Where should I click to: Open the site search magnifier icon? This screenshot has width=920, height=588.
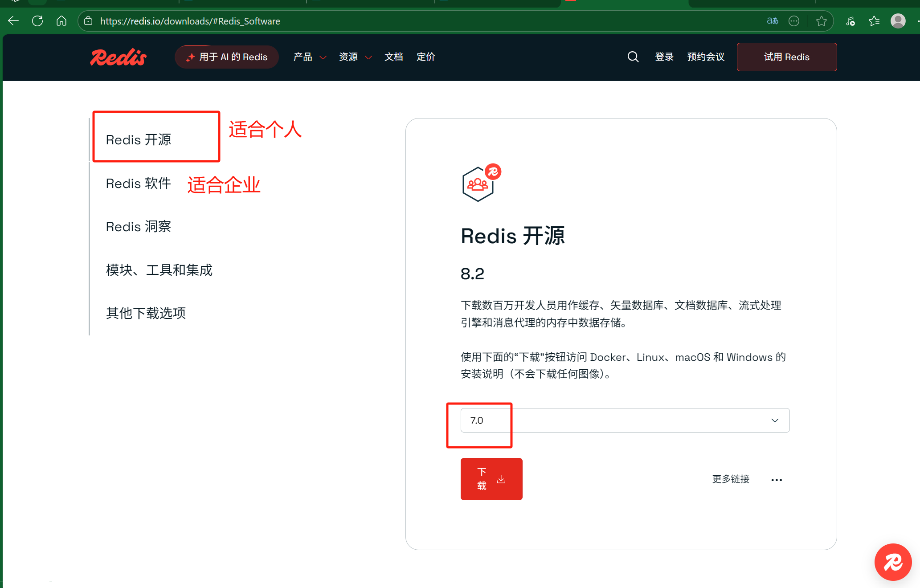pos(633,57)
